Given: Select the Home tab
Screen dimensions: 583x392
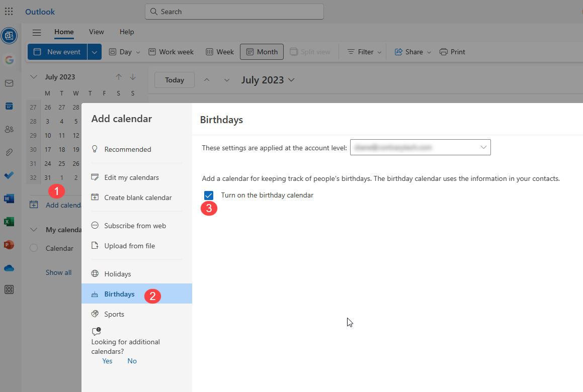Looking at the screenshot, I should coord(64,32).
